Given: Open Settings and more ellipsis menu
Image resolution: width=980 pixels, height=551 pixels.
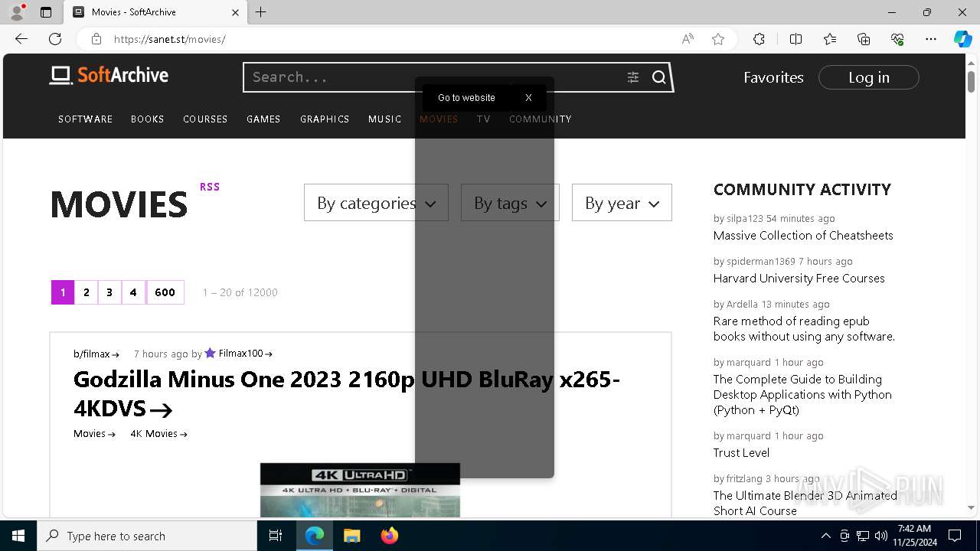Looking at the screenshot, I should [931, 39].
